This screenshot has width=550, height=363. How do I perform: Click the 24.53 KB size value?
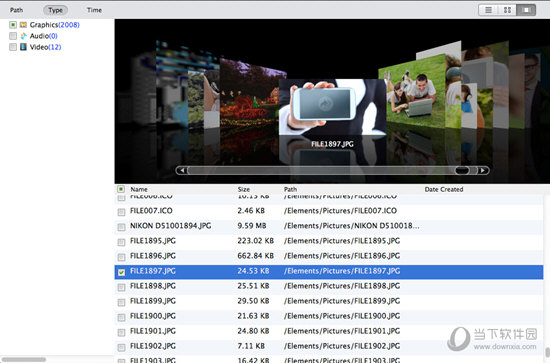(x=253, y=271)
